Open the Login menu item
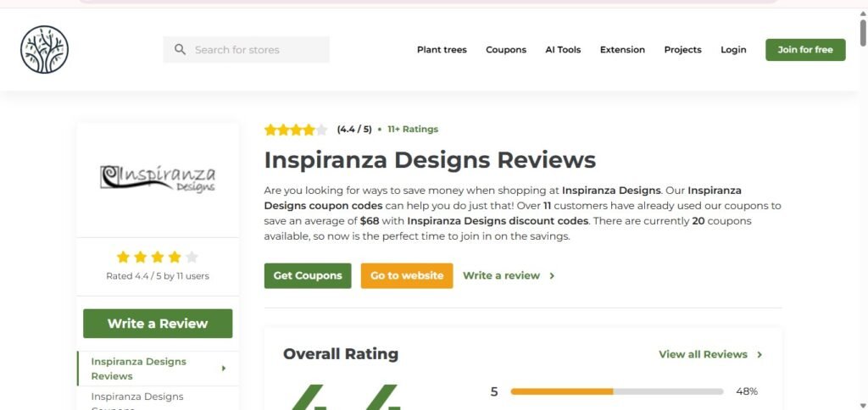The image size is (868, 410). (733, 50)
